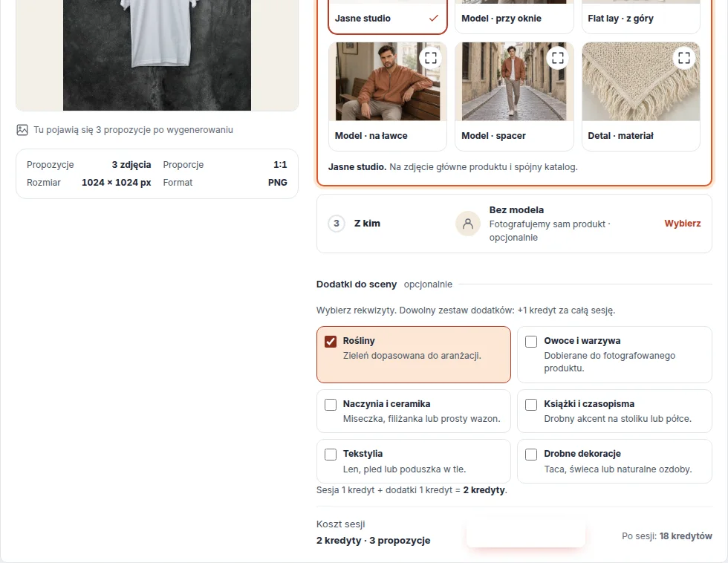The width and height of the screenshot is (728, 563).
Task: Click the 'Dodatki do sceny' section heading
Action: (x=357, y=284)
